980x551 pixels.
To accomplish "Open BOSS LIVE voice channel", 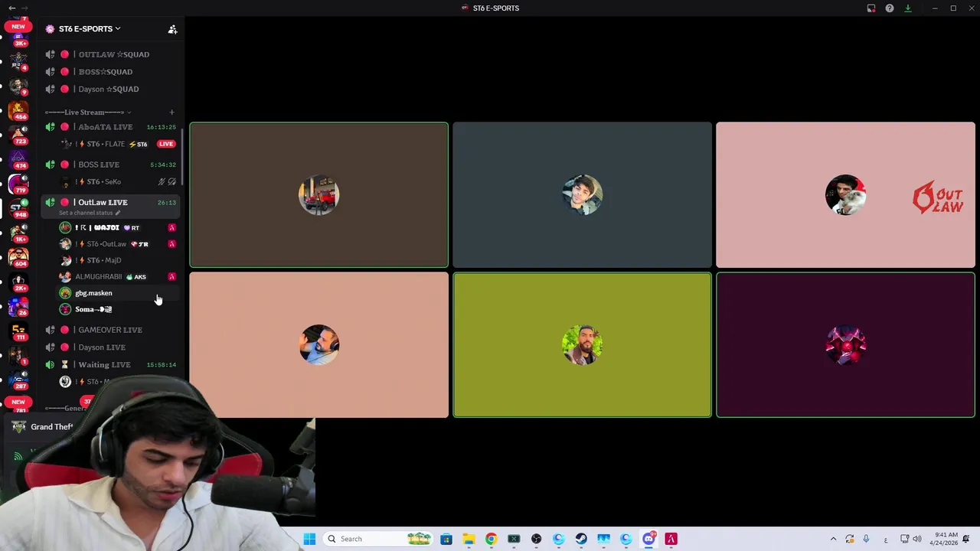I will click(110, 165).
